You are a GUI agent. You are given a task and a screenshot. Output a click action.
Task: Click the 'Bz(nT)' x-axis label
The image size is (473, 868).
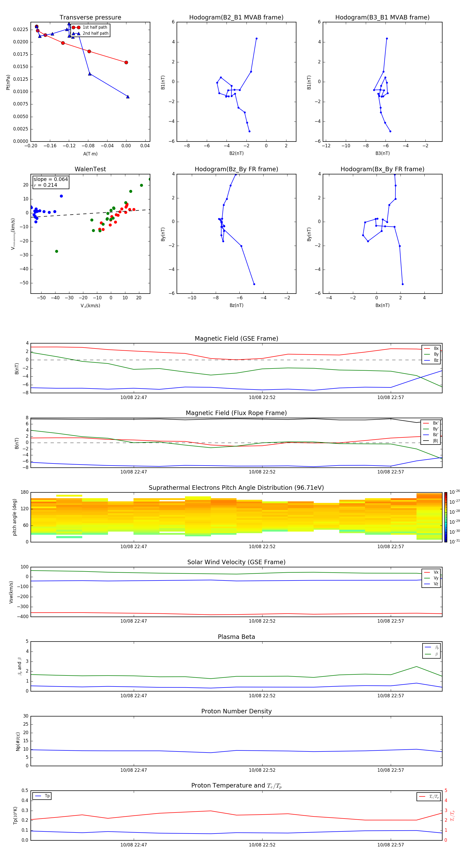(236, 305)
